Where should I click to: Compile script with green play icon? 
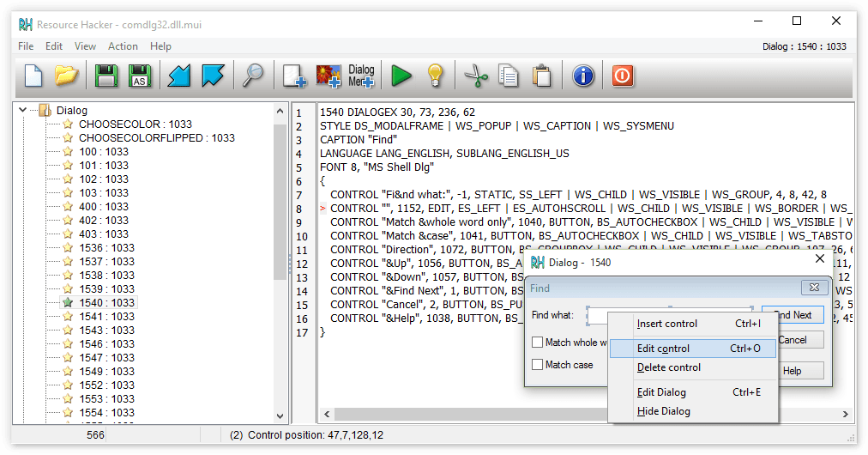(x=401, y=76)
